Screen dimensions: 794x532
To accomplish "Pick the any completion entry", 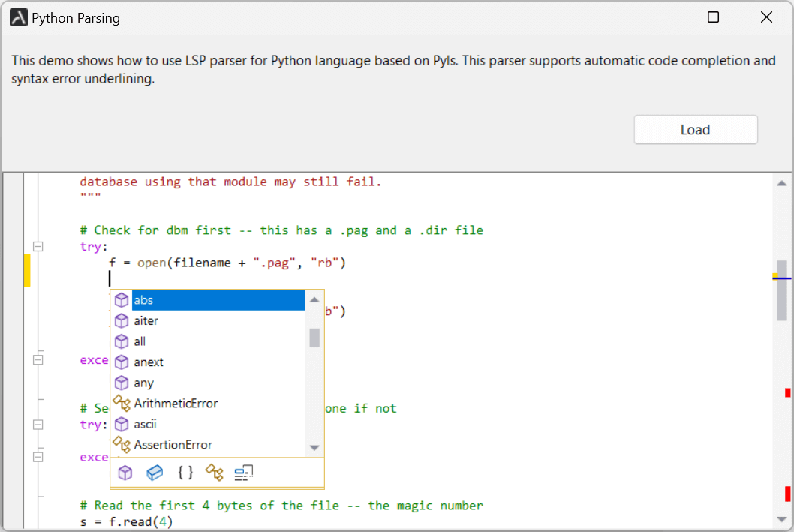I will (x=143, y=383).
